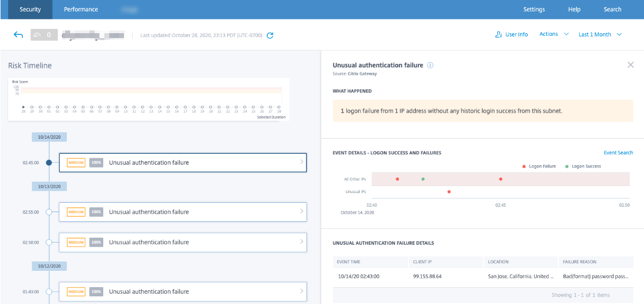Click the 02:45:00 filled timeline marker
This screenshot has width=644, height=304.
tap(49, 163)
